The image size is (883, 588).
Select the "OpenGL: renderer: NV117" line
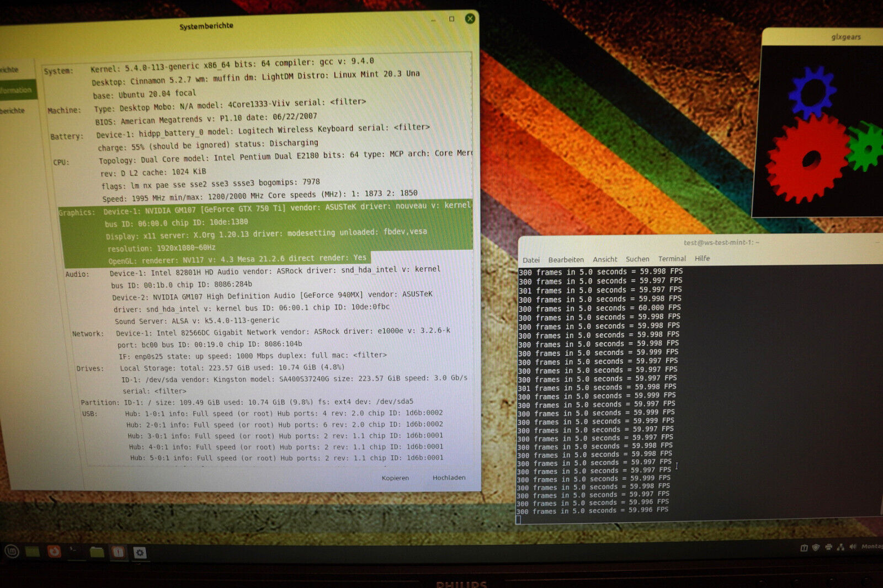237,259
